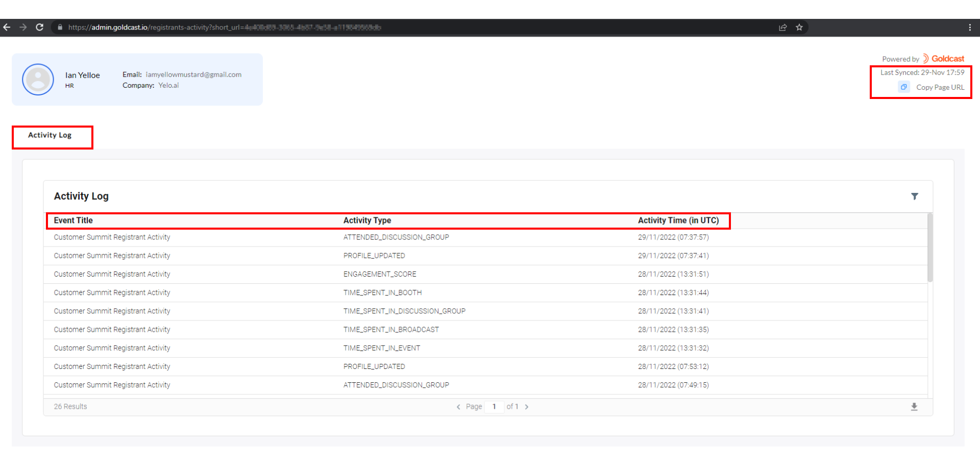Image resolution: width=980 pixels, height=470 pixels.
Task: Go forward with the browser forward arrow
Action: [x=23, y=27]
